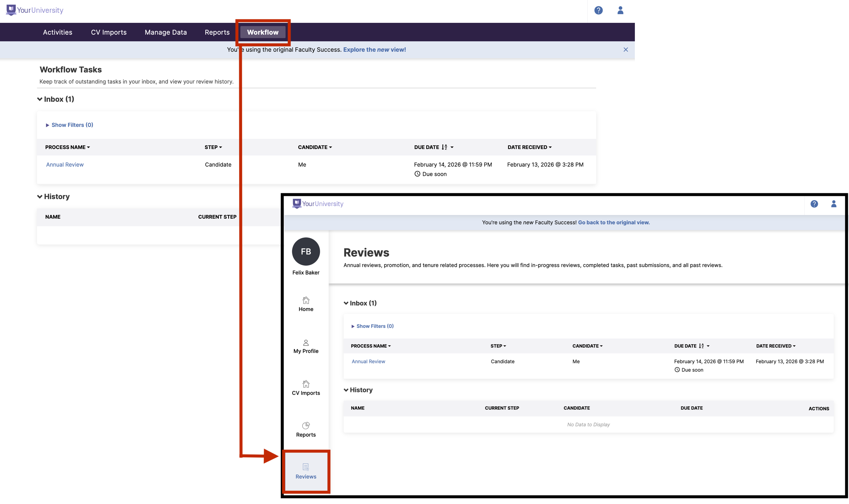Toggle due date sort icon in Workflow Tasks

(444, 147)
